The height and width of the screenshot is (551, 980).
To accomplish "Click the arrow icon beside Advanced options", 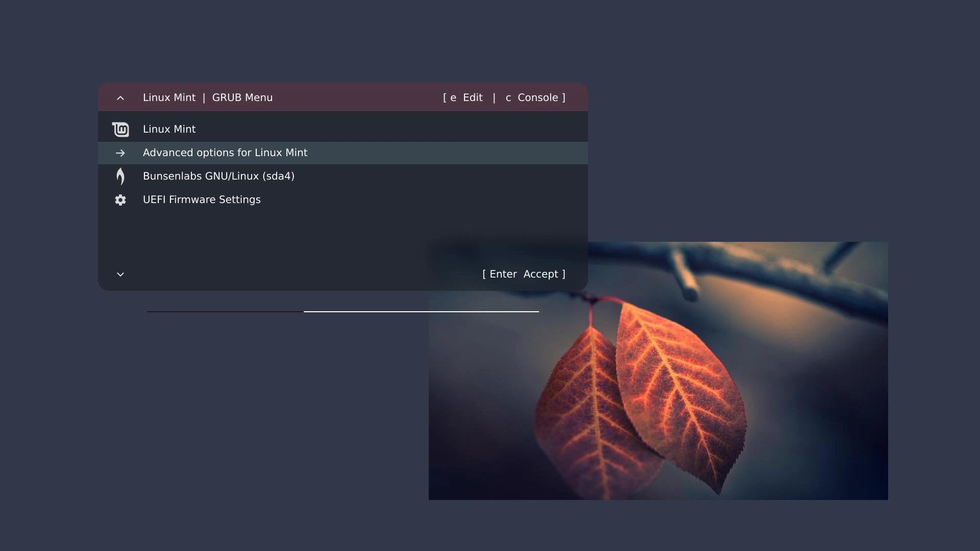I will click(x=120, y=153).
